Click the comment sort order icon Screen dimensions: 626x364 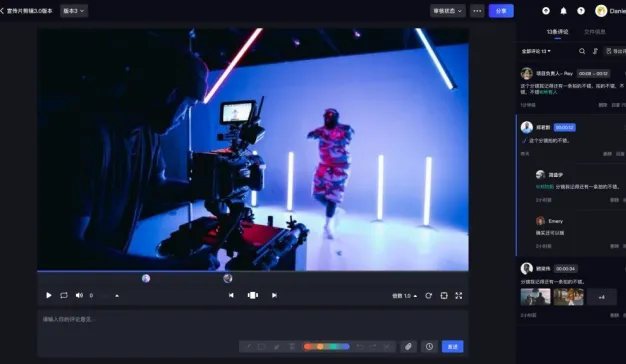595,51
